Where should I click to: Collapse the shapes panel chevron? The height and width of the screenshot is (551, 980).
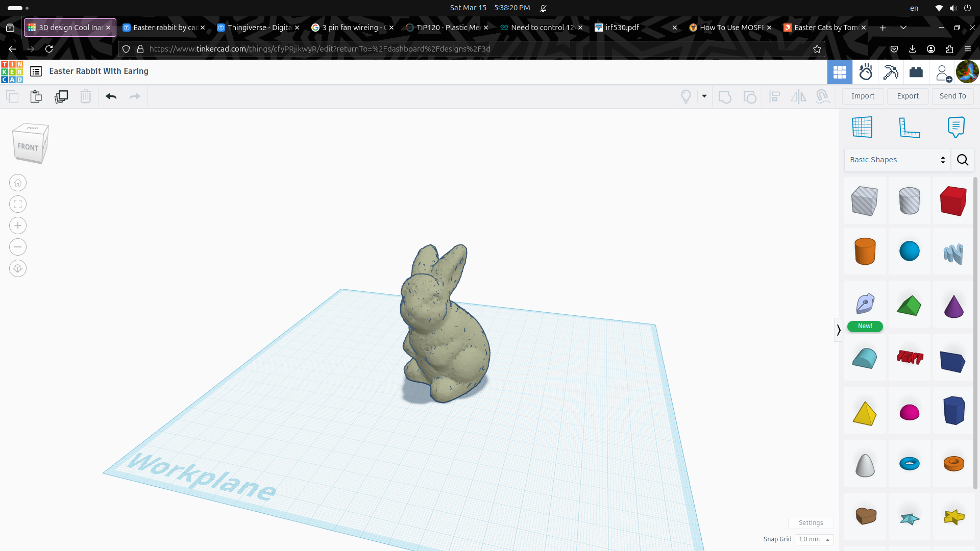(x=838, y=330)
